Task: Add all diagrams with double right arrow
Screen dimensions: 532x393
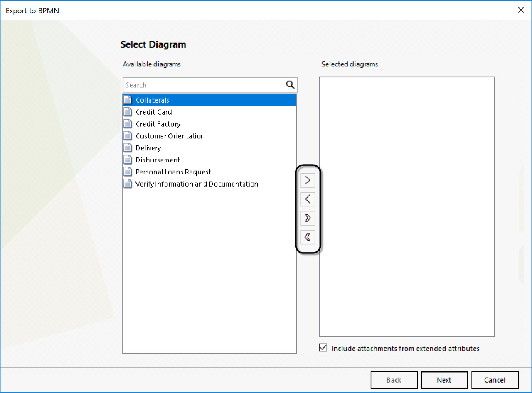Action: (x=308, y=218)
